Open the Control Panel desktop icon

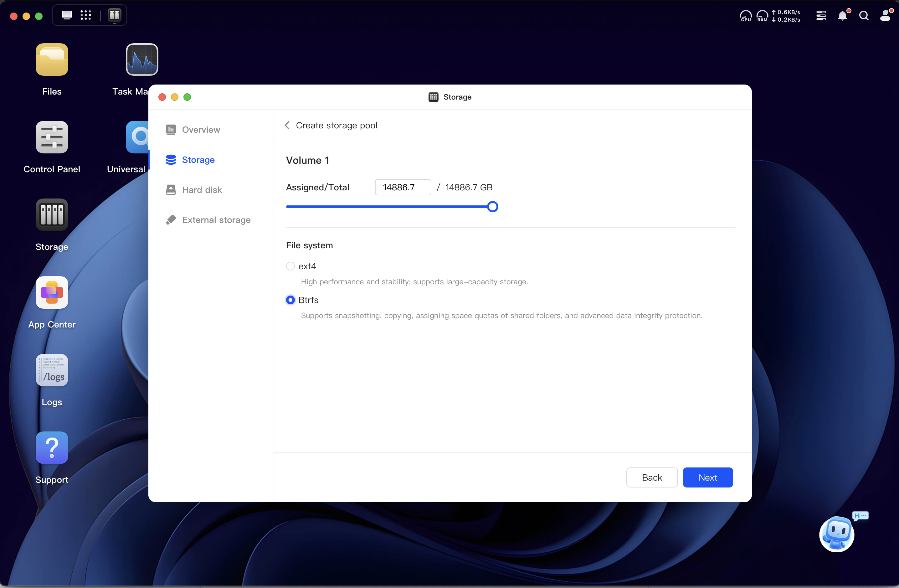pos(52,137)
